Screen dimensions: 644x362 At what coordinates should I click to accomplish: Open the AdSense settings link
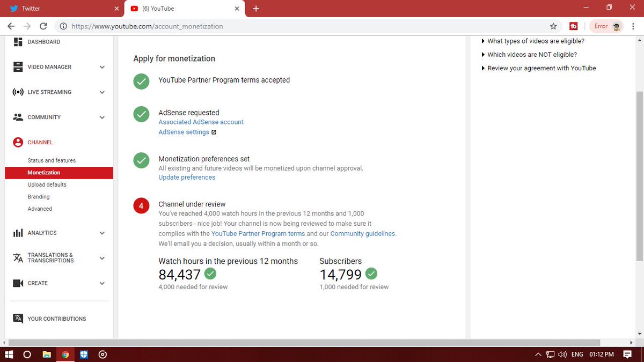click(x=184, y=132)
